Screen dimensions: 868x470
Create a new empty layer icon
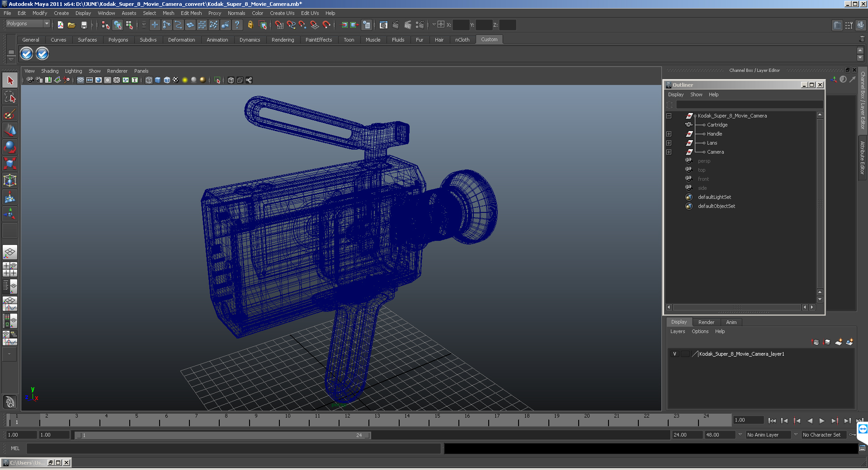[839, 342]
